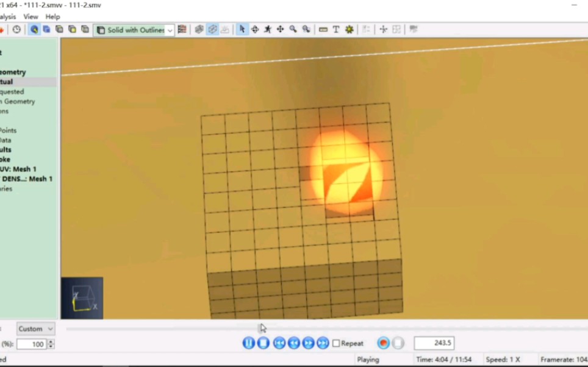Select the measure ruler tool
This screenshot has height=367, width=588.
click(x=323, y=29)
